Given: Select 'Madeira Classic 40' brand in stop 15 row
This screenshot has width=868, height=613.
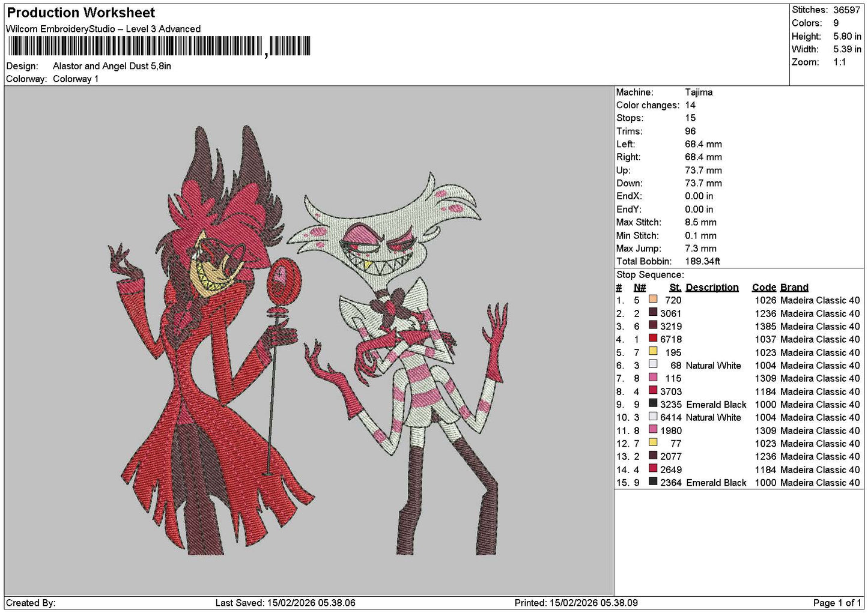Looking at the screenshot, I should pos(820,483).
